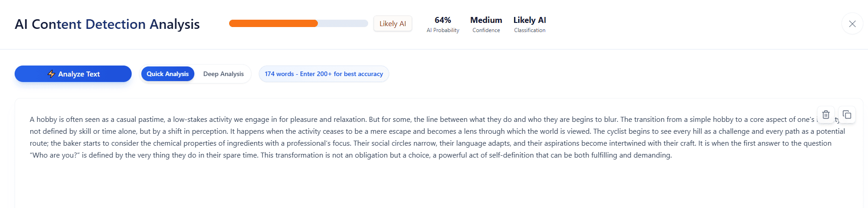Click the quoted 'Who are you?' phrase
Viewport: 868px width, 208px height.
click(x=55, y=155)
